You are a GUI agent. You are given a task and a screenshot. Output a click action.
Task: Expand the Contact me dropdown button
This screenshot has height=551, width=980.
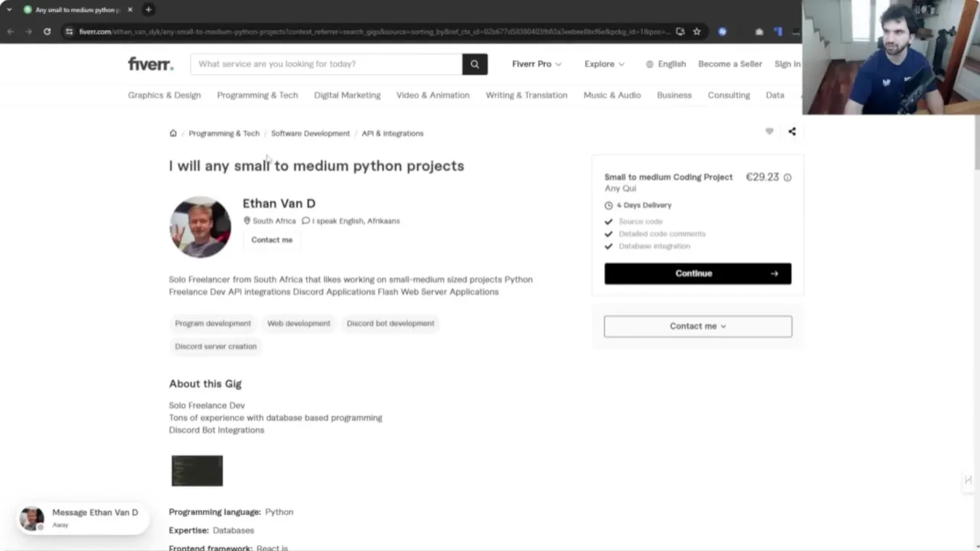pyautogui.click(x=697, y=326)
